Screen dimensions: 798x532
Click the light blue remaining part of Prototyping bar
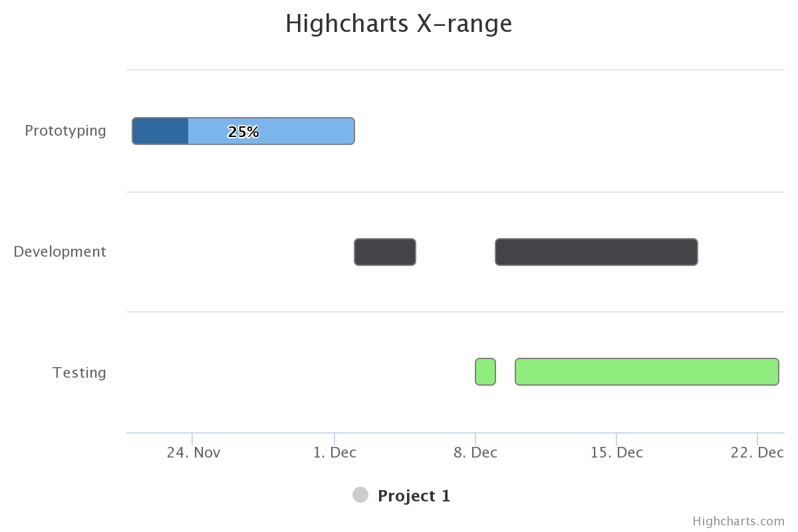(x=306, y=131)
